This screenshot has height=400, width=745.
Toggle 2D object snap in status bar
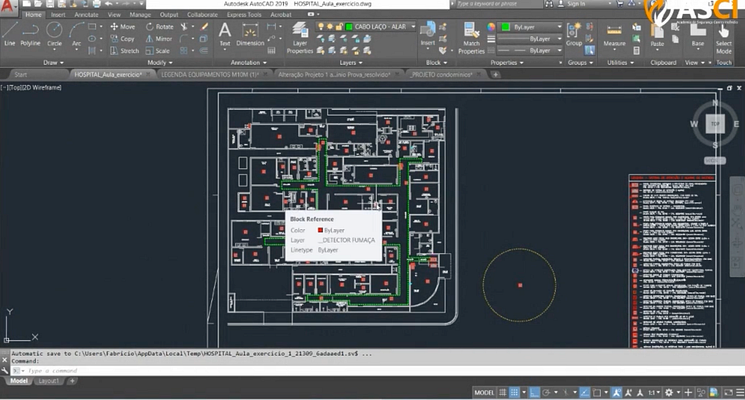click(597, 392)
